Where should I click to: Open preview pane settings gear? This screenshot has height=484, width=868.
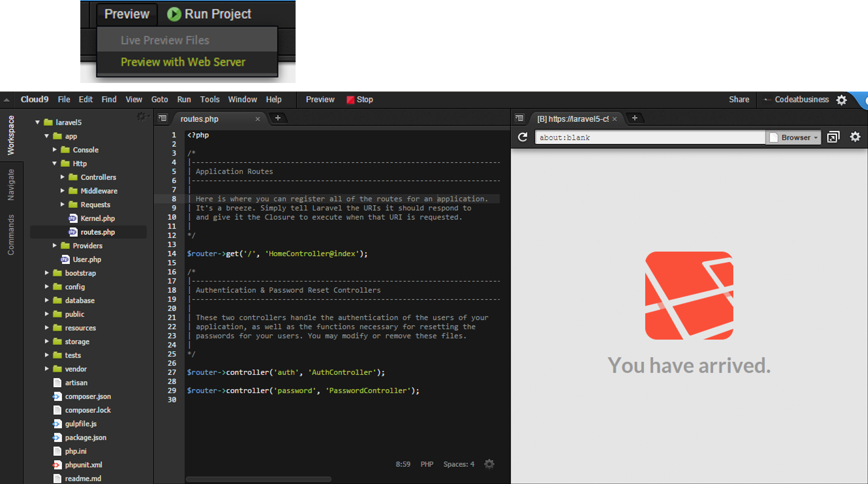(855, 137)
